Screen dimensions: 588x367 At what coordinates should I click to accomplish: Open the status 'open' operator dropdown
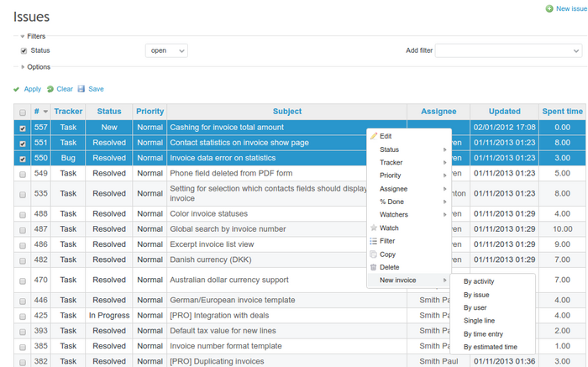(166, 50)
